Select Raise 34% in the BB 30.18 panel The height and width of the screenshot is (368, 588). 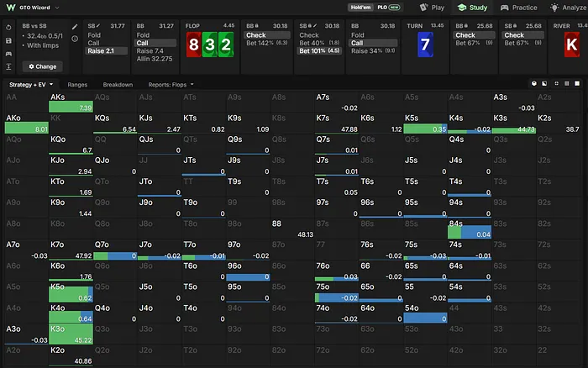tap(373, 50)
